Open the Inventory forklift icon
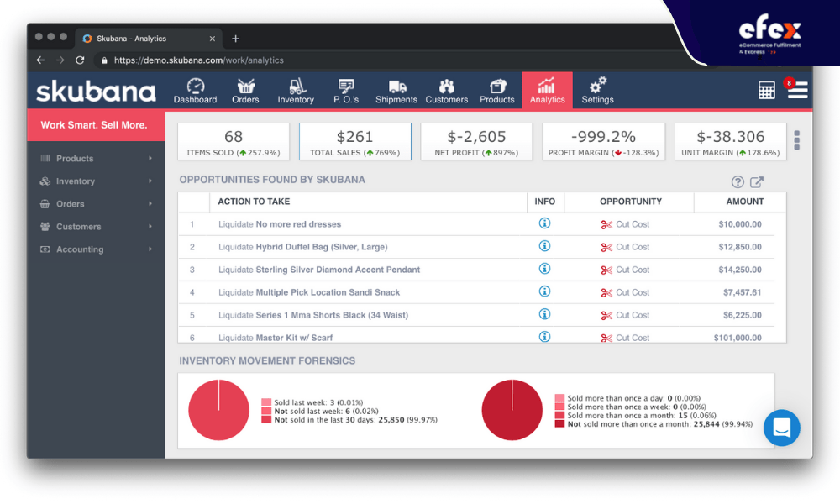The width and height of the screenshot is (840, 504). click(296, 86)
